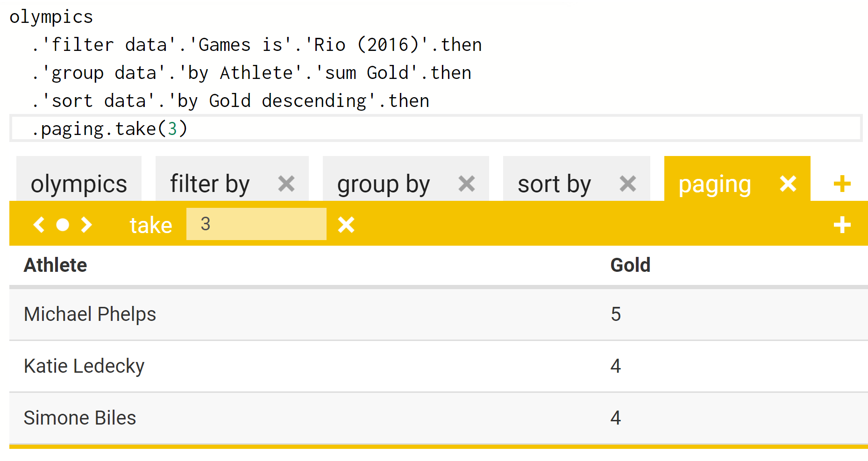Remove the group by tab
Viewport: 868px width, 461px height.
[x=466, y=184]
